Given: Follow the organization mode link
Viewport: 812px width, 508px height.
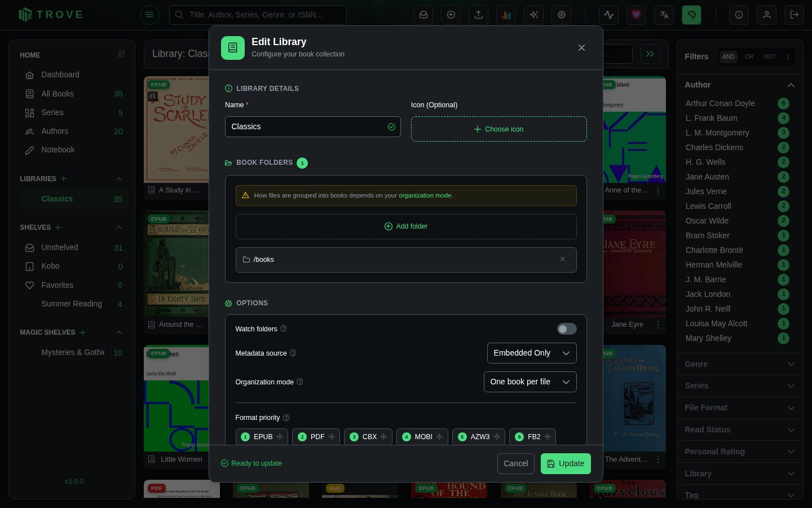Looking at the screenshot, I should (x=425, y=195).
